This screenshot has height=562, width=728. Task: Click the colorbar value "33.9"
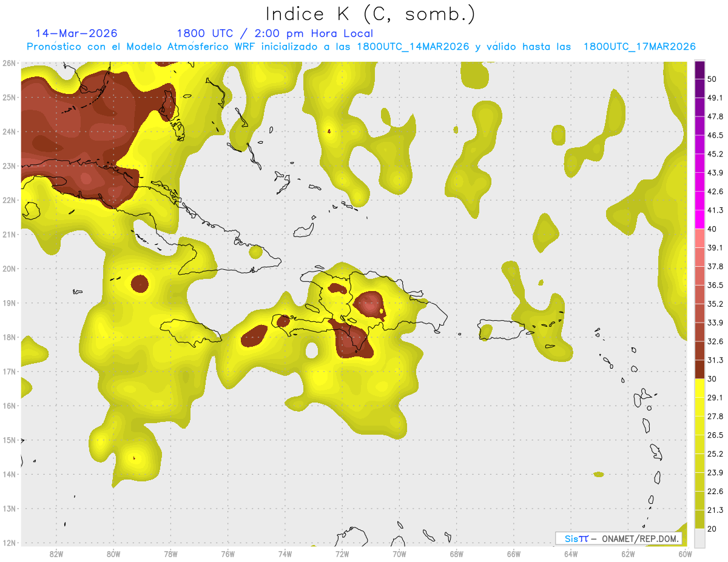tap(715, 323)
